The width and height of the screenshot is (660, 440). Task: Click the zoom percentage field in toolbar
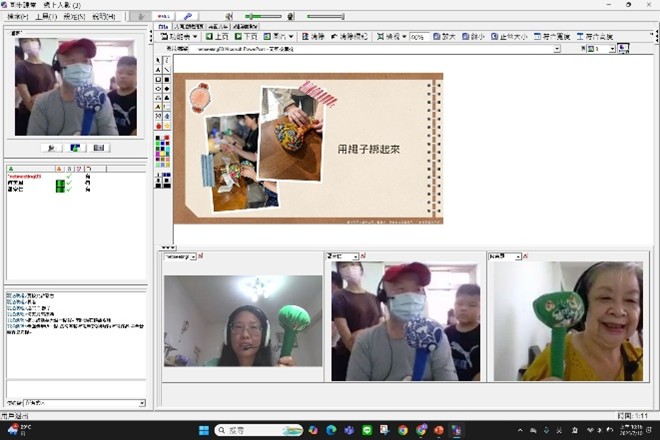click(x=419, y=37)
